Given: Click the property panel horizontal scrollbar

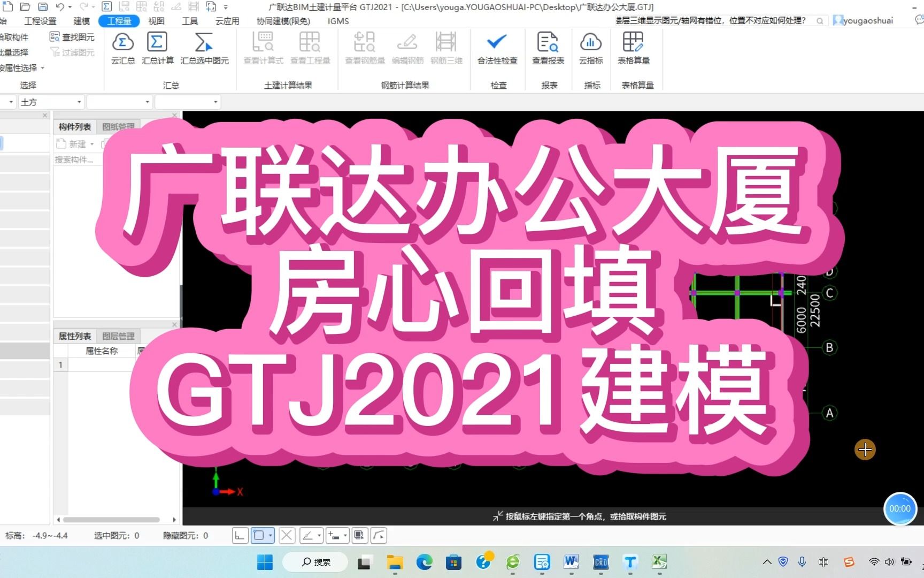Looking at the screenshot, I should coord(111,520).
